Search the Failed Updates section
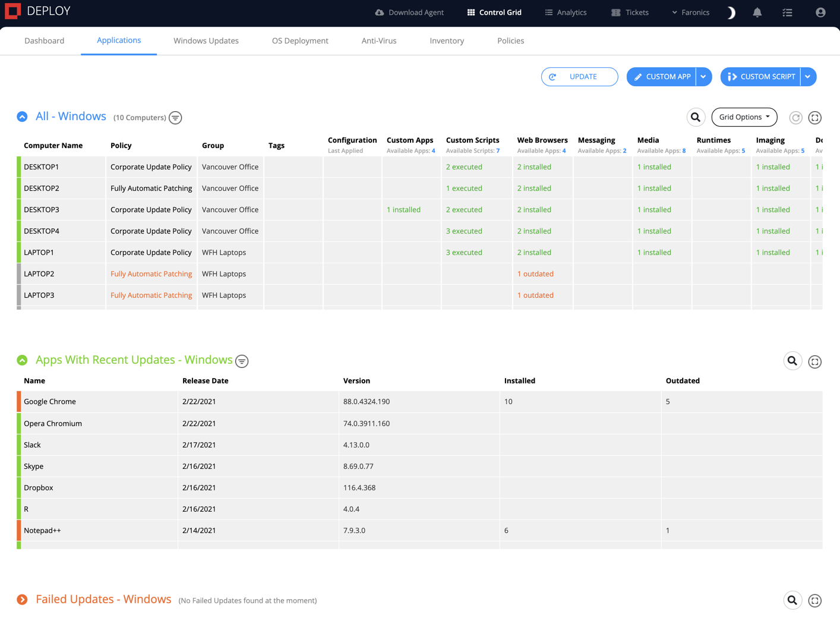Screen dimensions: 840x630 pyautogui.click(x=792, y=600)
